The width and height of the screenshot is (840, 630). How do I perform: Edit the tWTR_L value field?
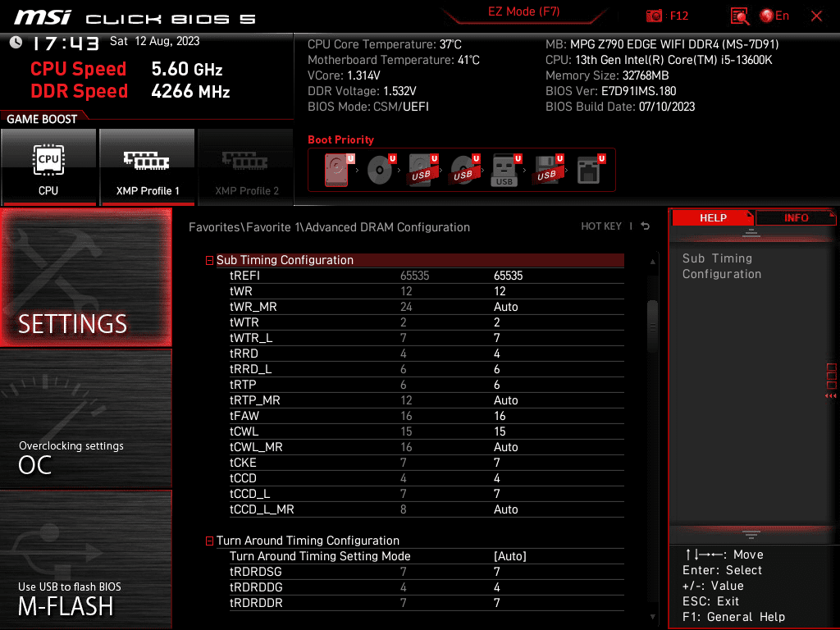tap(496, 337)
